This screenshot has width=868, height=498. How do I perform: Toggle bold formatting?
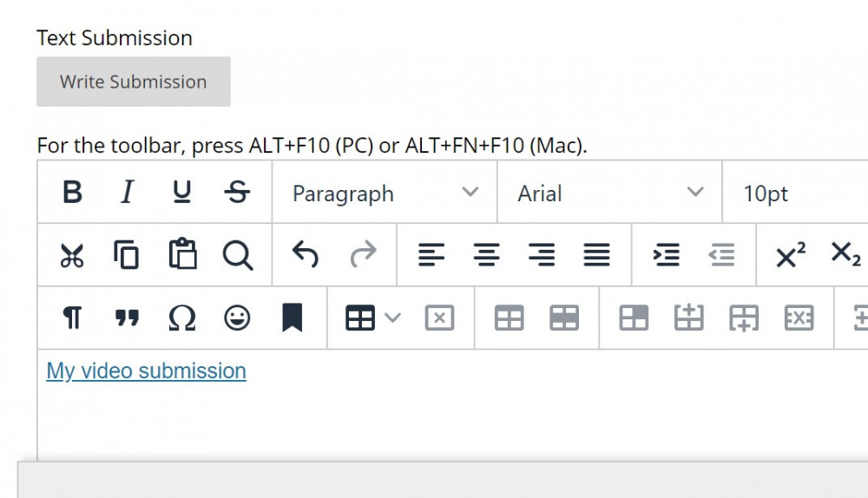[72, 193]
